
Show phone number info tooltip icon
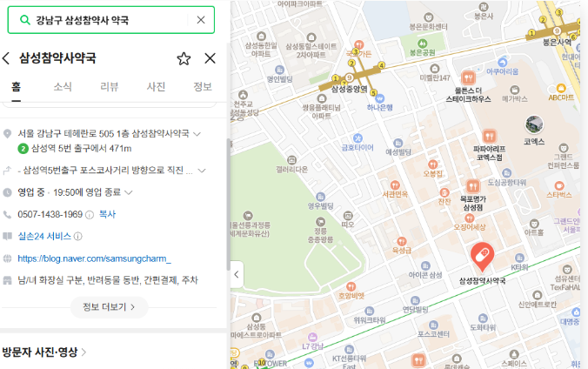(90, 215)
